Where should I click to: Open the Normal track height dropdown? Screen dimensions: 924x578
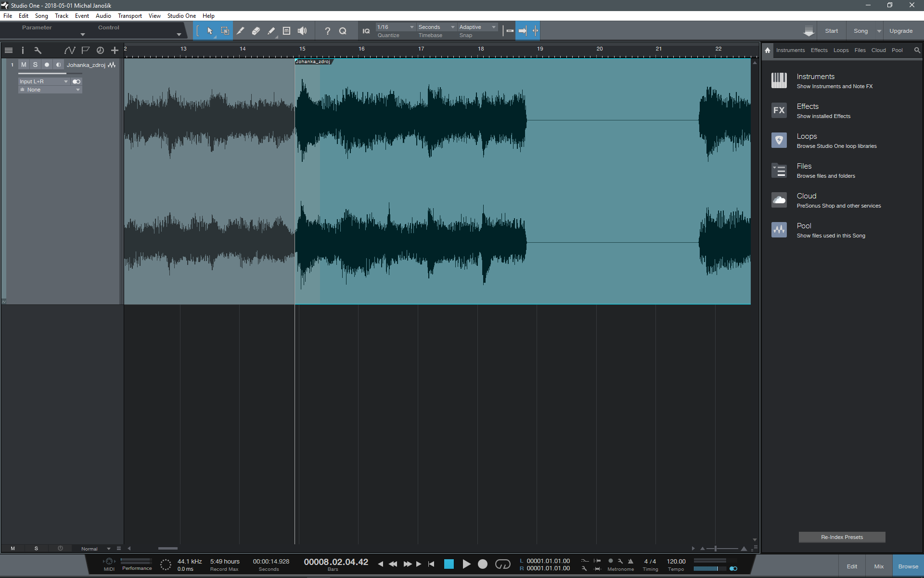point(95,549)
